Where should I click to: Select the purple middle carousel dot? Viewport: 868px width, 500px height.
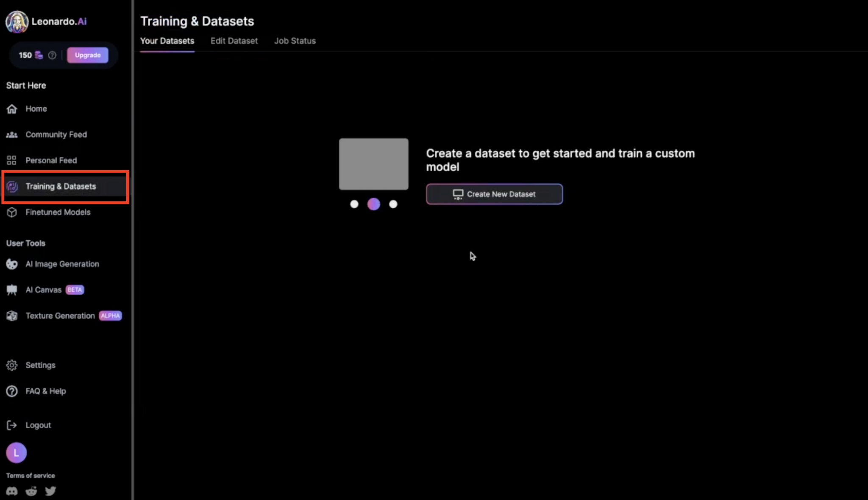pyautogui.click(x=373, y=204)
